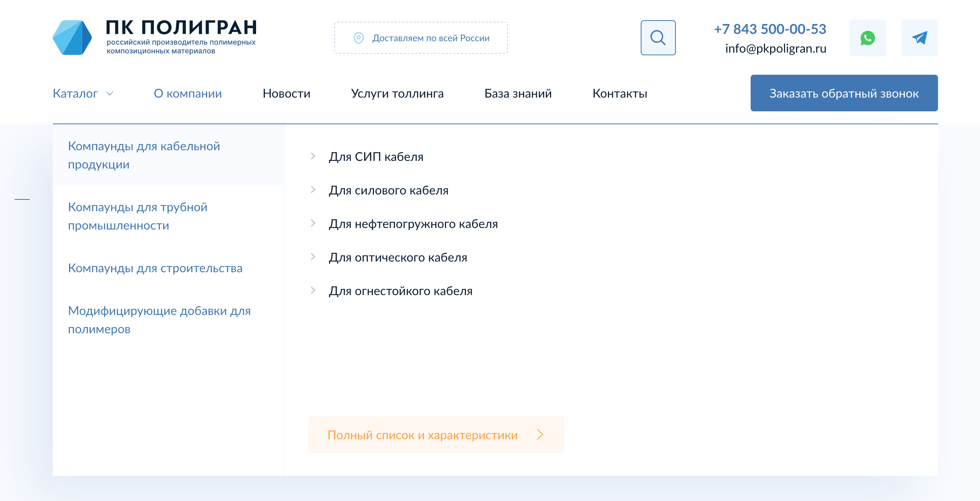Go to Услуги толлинга page

(397, 93)
